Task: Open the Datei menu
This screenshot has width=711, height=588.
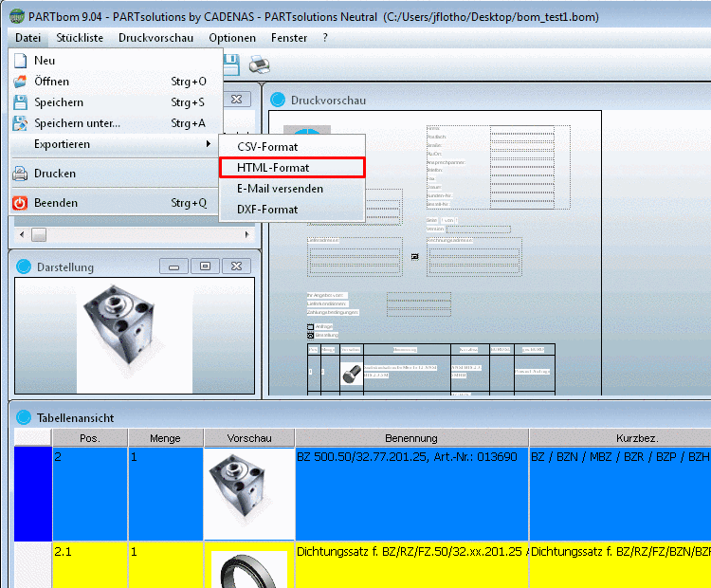Action: tap(28, 38)
